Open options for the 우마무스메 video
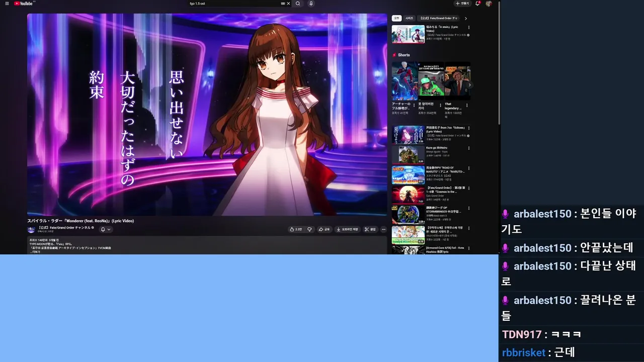This screenshot has width=644, height=362. point(468,229)
